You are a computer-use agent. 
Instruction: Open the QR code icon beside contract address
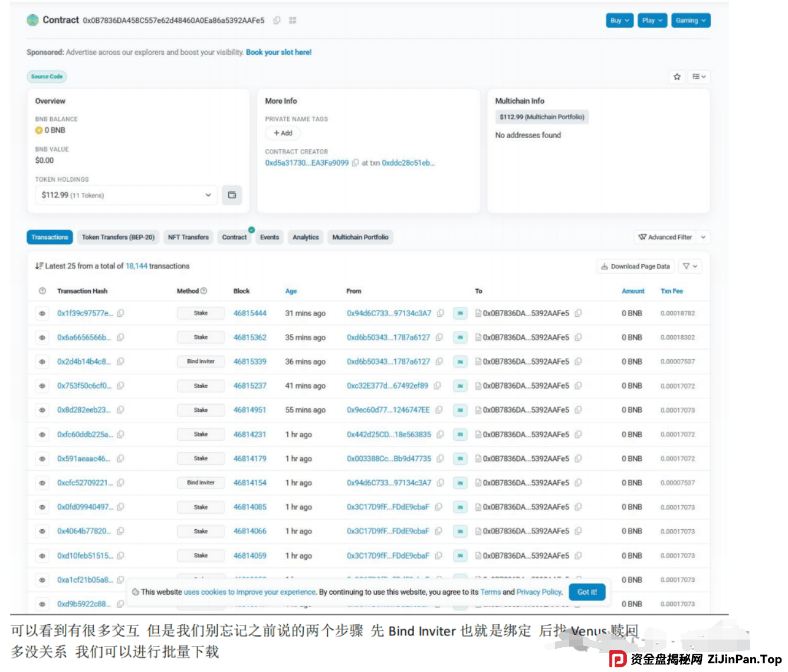tap(292, 20)
